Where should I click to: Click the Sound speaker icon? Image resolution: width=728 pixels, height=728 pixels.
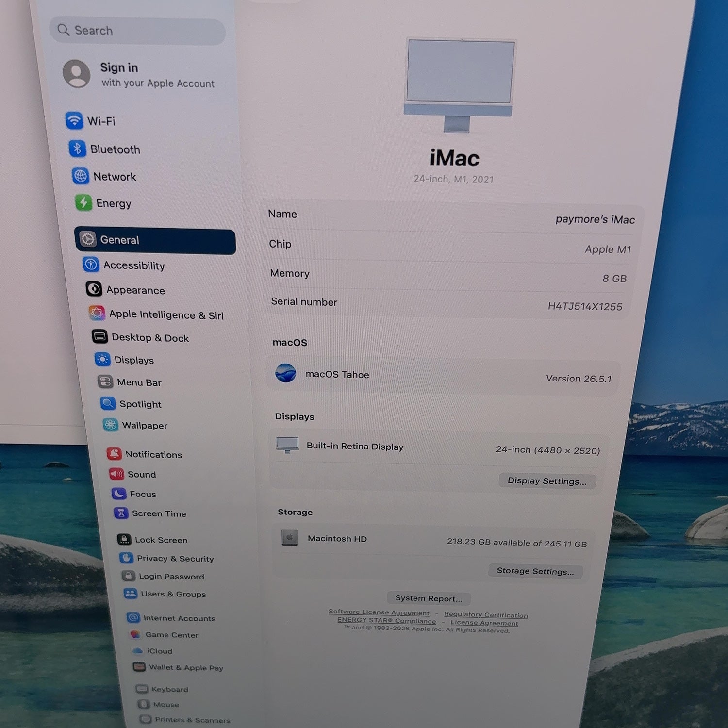[x=116, y=474]
